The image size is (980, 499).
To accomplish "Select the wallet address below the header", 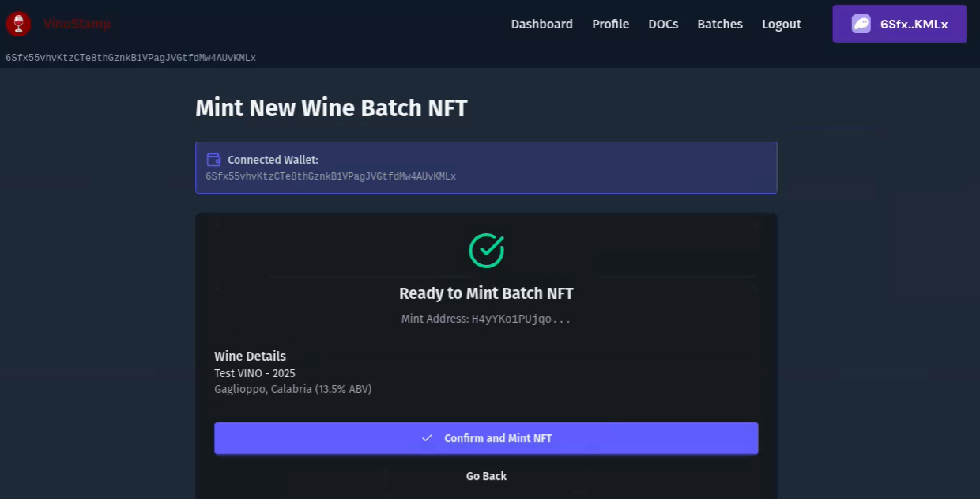I will pyautogui.click(x=130, y=58).
